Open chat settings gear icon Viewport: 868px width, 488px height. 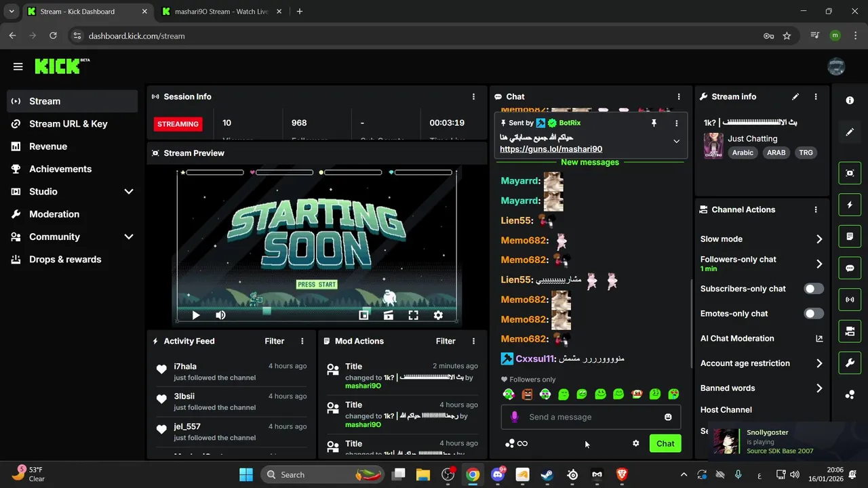click(x=635, y=443)
